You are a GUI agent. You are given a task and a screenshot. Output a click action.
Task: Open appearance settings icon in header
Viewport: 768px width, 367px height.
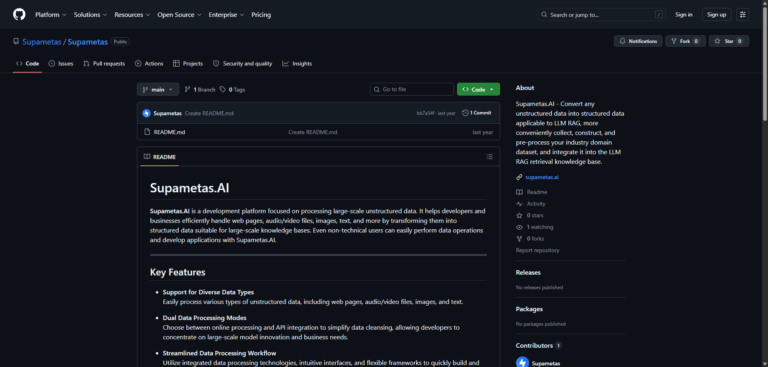743,15
